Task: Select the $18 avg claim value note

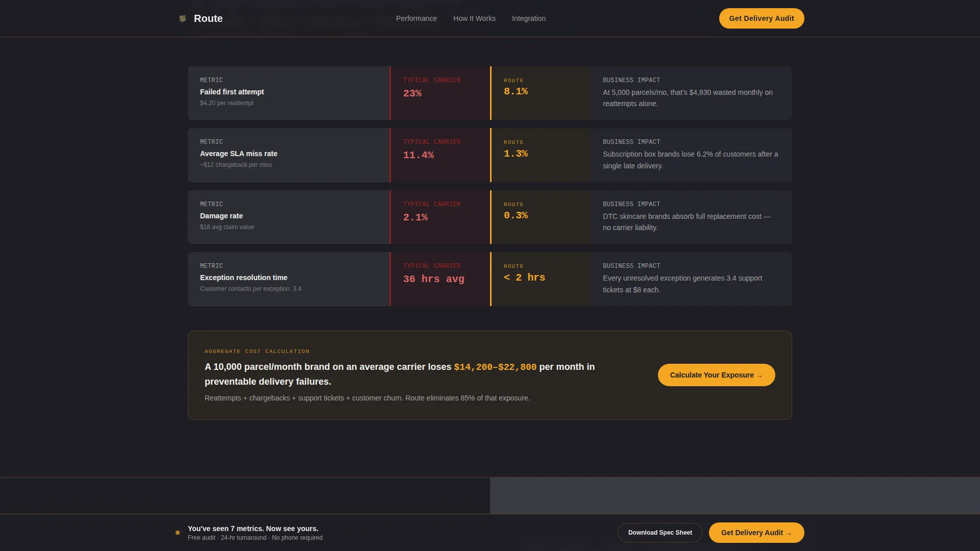Action: [227, 227]
